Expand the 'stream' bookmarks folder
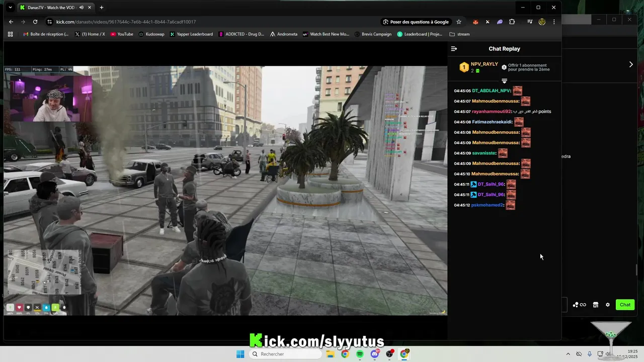 tap(459, 34)
